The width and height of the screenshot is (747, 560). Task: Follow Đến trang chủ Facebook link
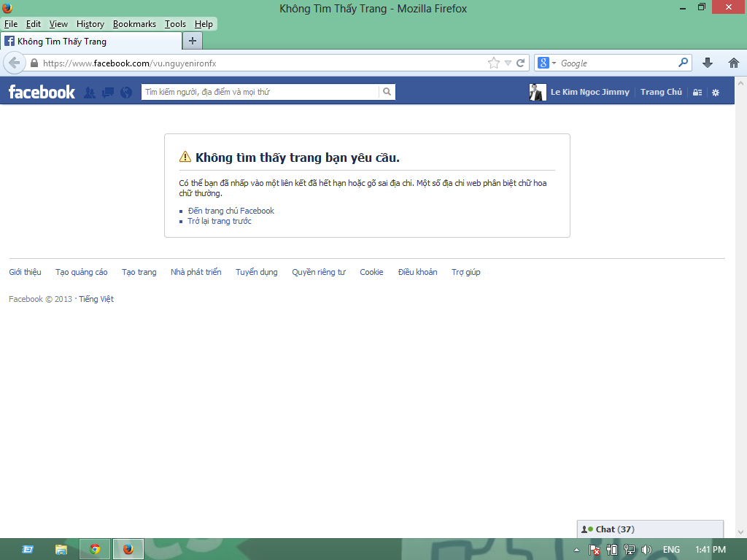point(231,211)
